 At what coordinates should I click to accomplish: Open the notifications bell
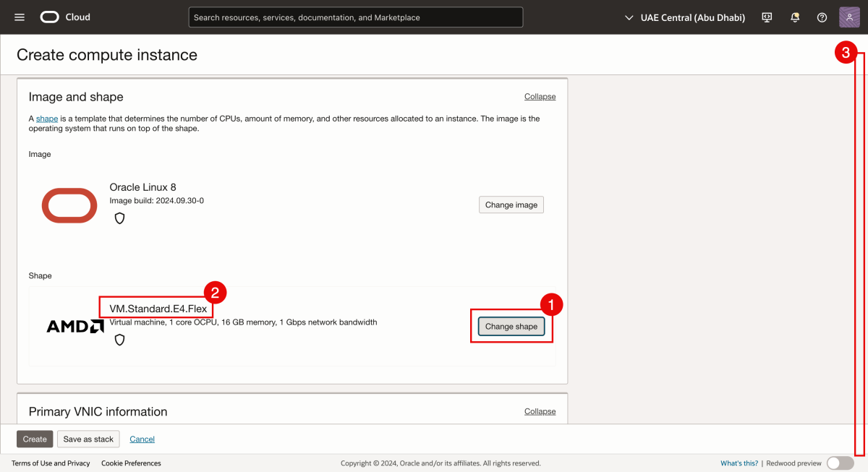793,17
